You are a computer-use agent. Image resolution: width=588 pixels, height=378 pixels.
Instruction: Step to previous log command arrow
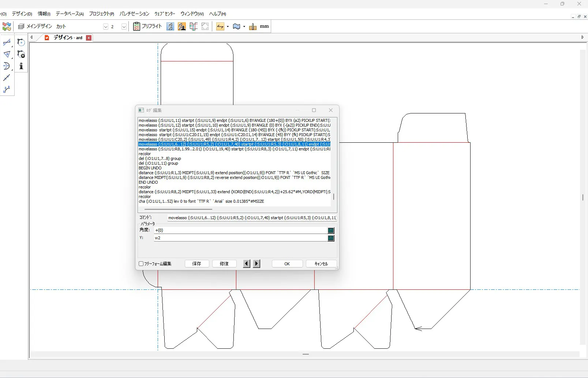click(x=247, y=263)
